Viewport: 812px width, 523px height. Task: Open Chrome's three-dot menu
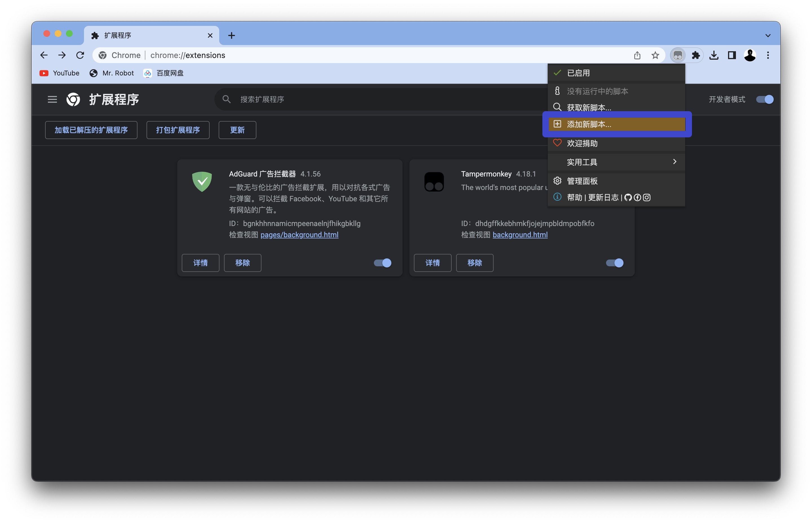(767, 55)
